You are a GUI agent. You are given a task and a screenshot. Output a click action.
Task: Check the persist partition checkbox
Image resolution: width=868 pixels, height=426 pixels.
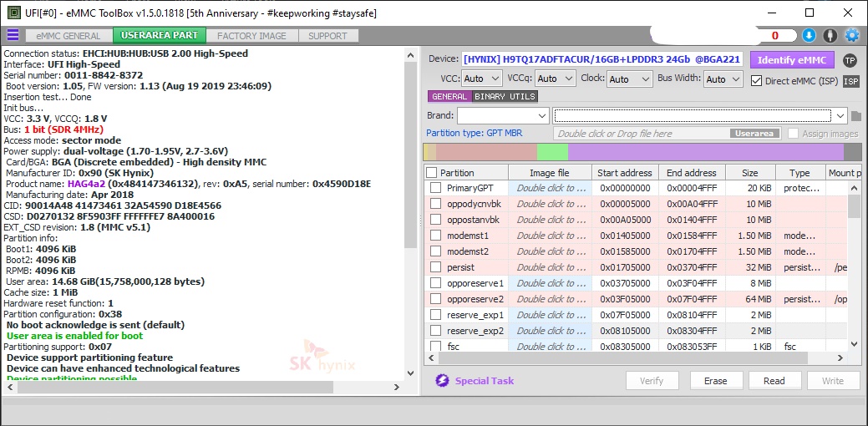435,267
